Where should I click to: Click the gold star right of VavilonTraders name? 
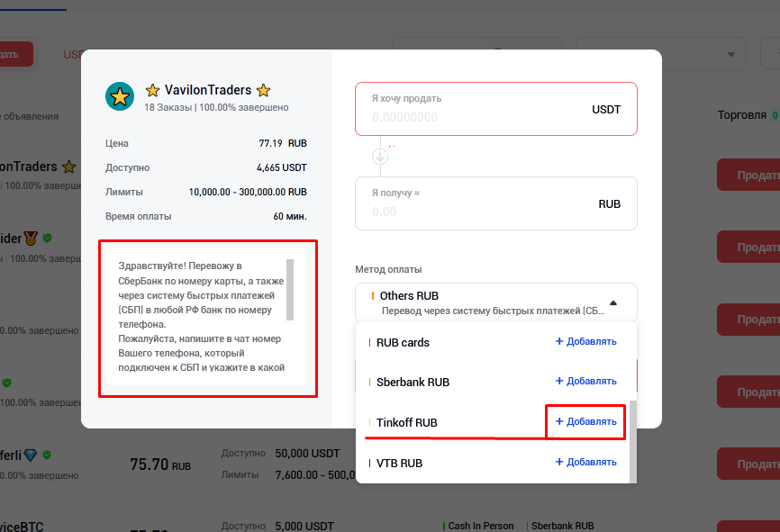pos(263,90)
